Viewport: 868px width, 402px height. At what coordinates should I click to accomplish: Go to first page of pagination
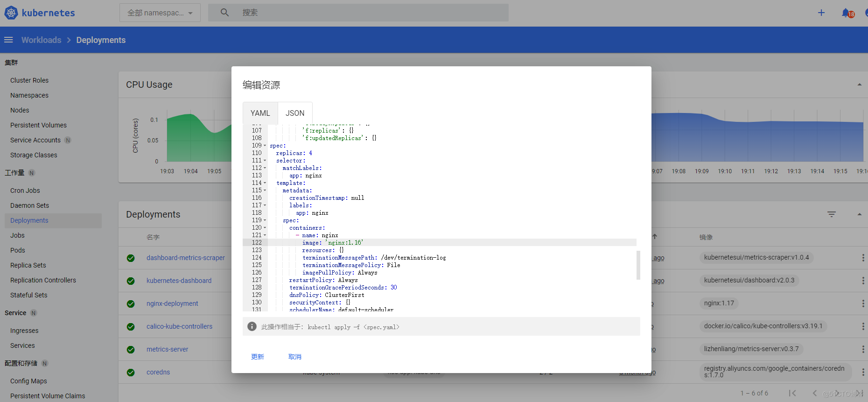pyautogui.click(x=792, y=393)
